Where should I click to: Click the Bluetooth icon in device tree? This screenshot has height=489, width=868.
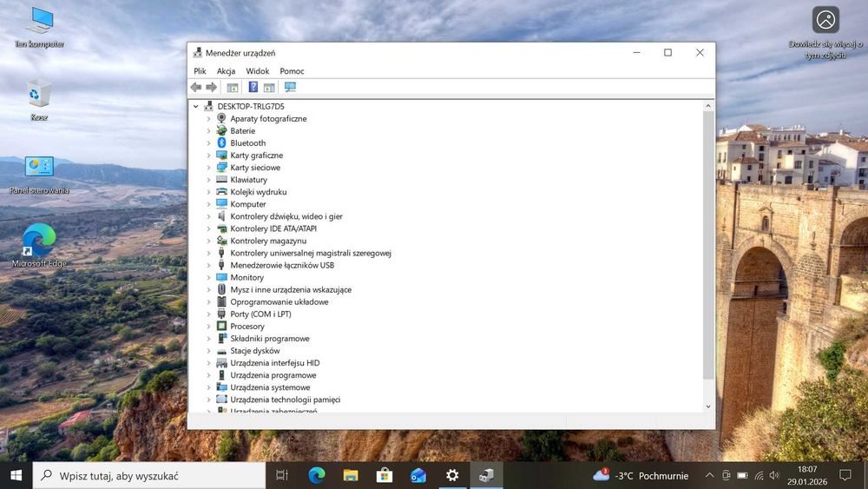point(221,143)
